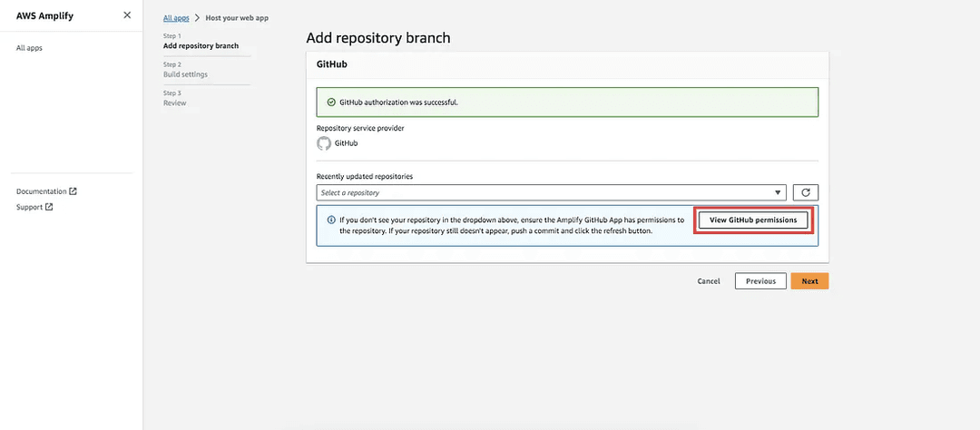
Task: Close the AWS Amplify sidebar panel
Action: coord(126,15)
